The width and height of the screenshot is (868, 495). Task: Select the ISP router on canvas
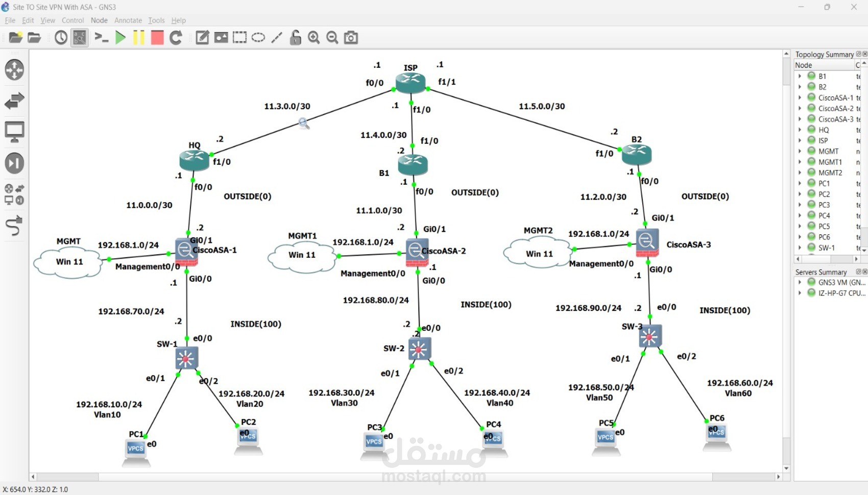[x=410, y=83]
